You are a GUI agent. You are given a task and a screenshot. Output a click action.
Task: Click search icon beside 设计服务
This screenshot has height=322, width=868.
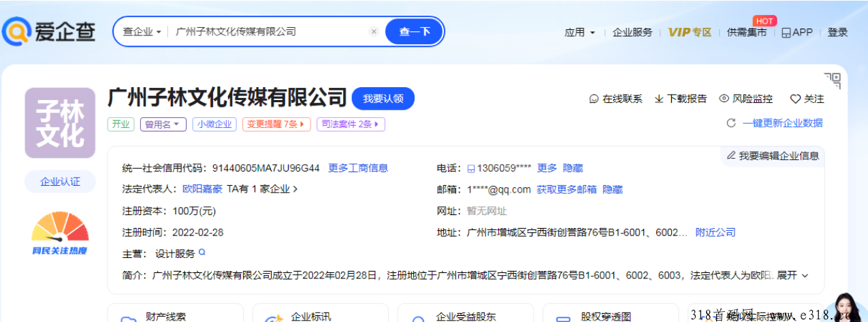(202, 253)
